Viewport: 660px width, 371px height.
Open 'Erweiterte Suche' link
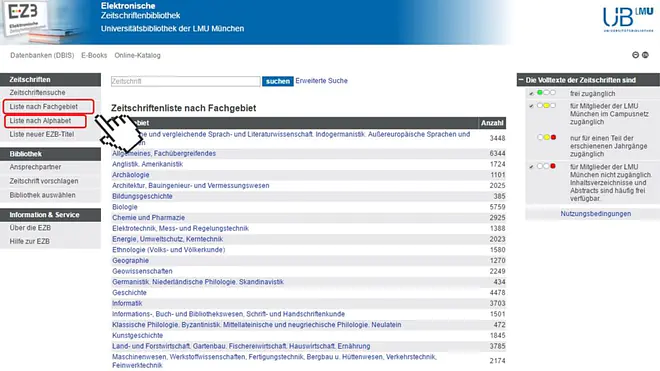click(322, 81)
